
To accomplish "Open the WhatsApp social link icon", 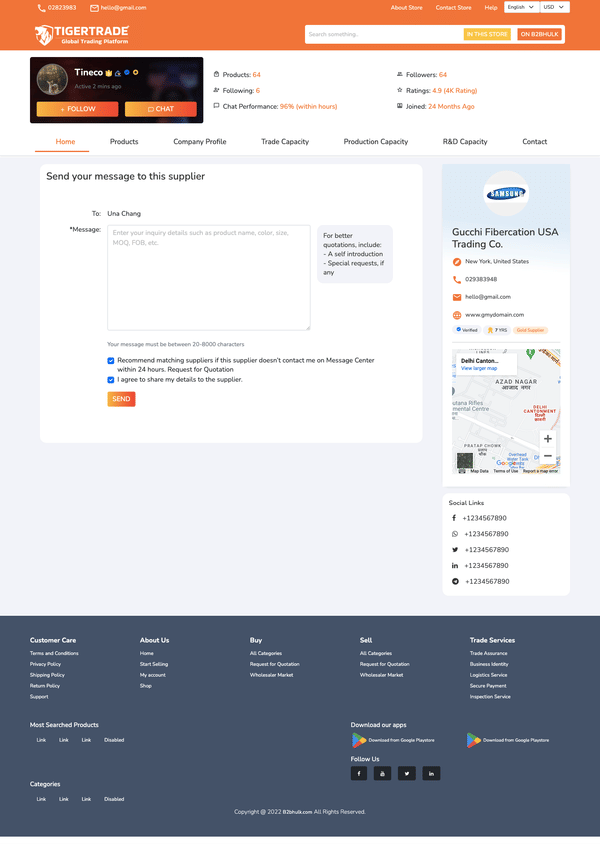I will click(455, 534).
